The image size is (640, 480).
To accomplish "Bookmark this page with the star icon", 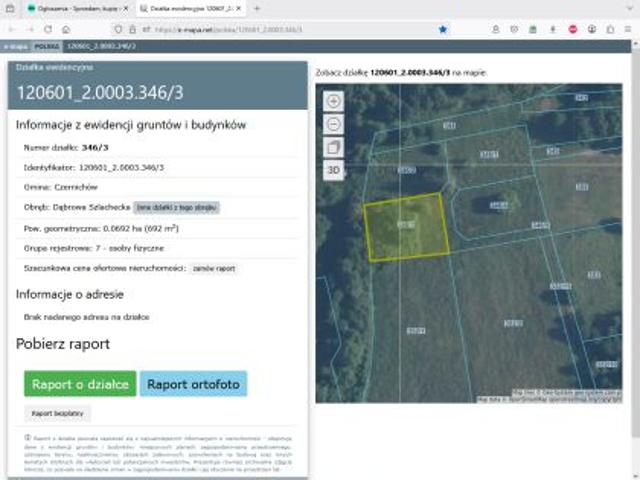I will (x=443, y=29).
